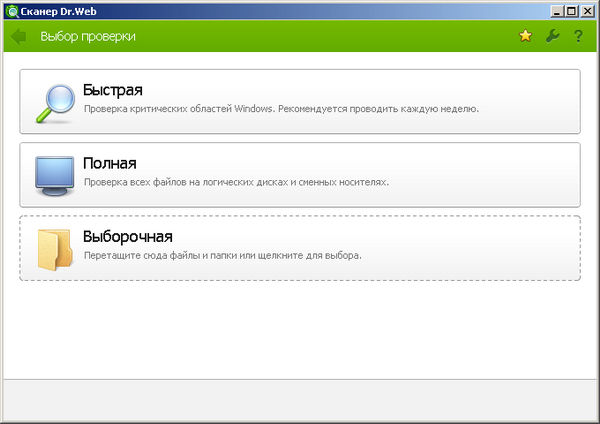Close the Dr.Web scanner window
Image resolution: width=600 pixels, height=424 pixels.
click(587, 11)
